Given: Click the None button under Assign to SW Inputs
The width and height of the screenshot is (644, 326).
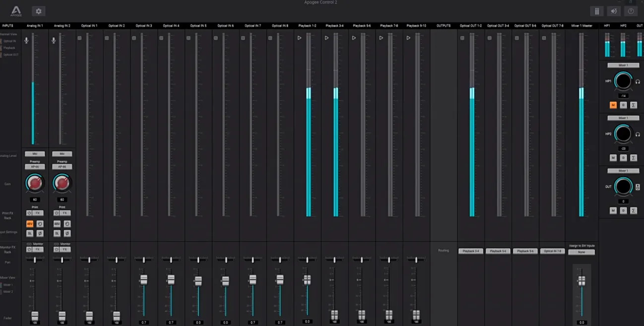Looking at the screenshot, I should (x=581, y=252).
